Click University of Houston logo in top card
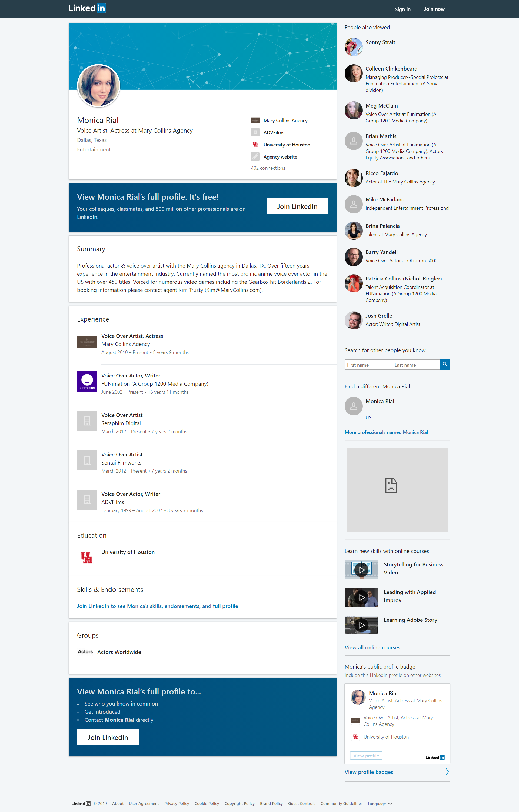Image resolution: width=519 pixels, height=812 pixels. (255, 145)
